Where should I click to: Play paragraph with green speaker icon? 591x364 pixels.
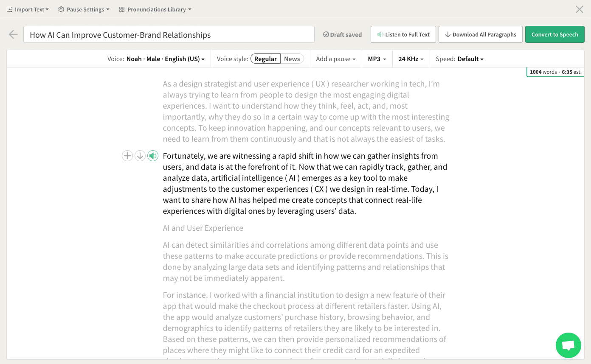153,156
